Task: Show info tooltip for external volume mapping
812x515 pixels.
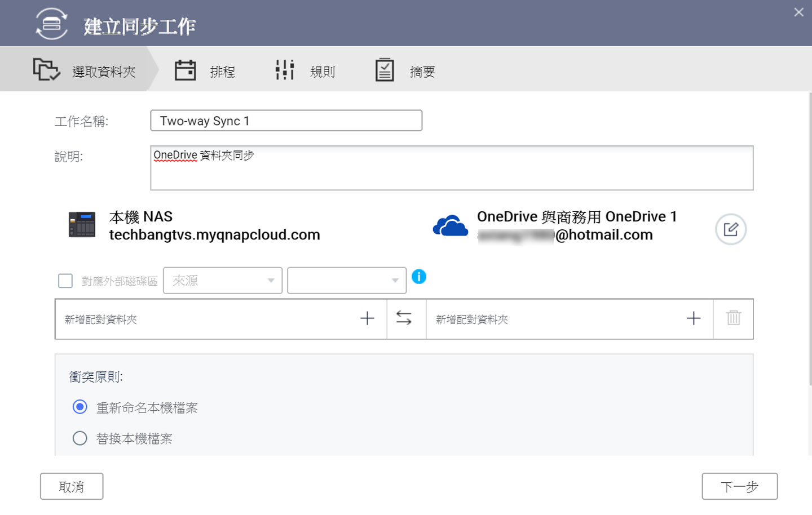Action: (x=419, y=277)
